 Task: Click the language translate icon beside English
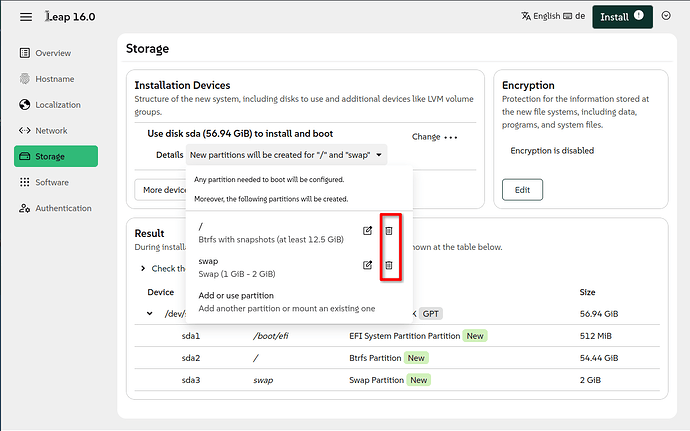pos(526,16)
